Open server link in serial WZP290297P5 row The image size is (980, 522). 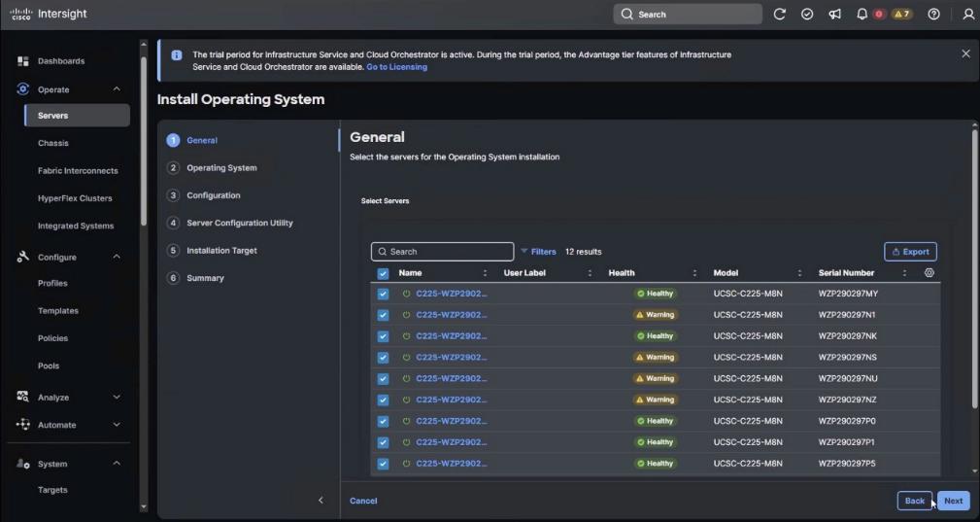point(452,464)
